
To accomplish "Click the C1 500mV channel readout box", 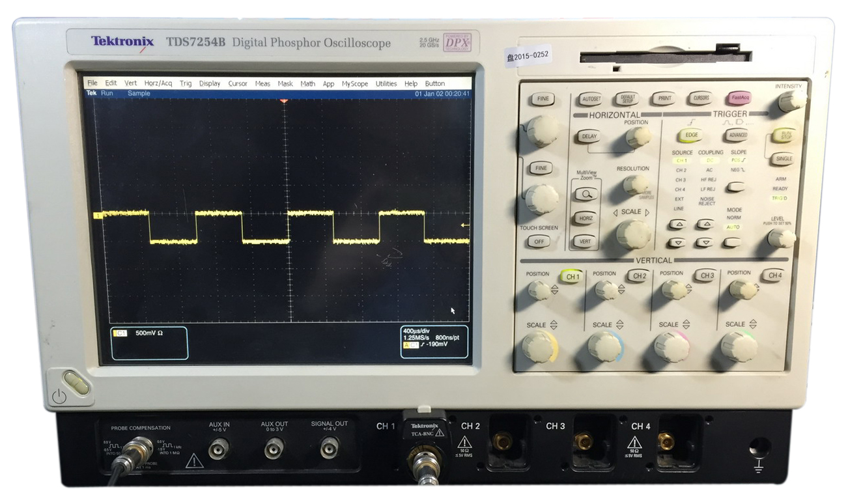I will [149, 343].
